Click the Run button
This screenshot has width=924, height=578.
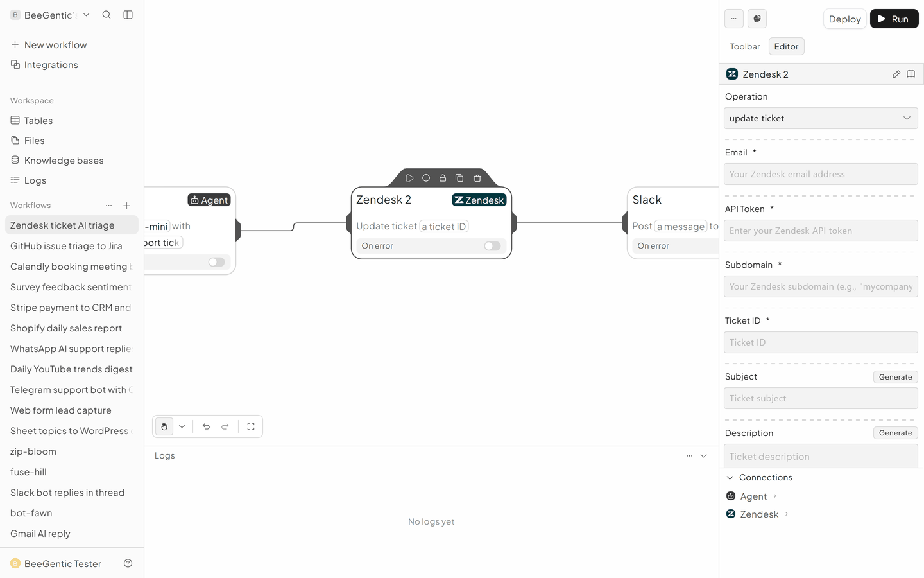tap(894, 19)
